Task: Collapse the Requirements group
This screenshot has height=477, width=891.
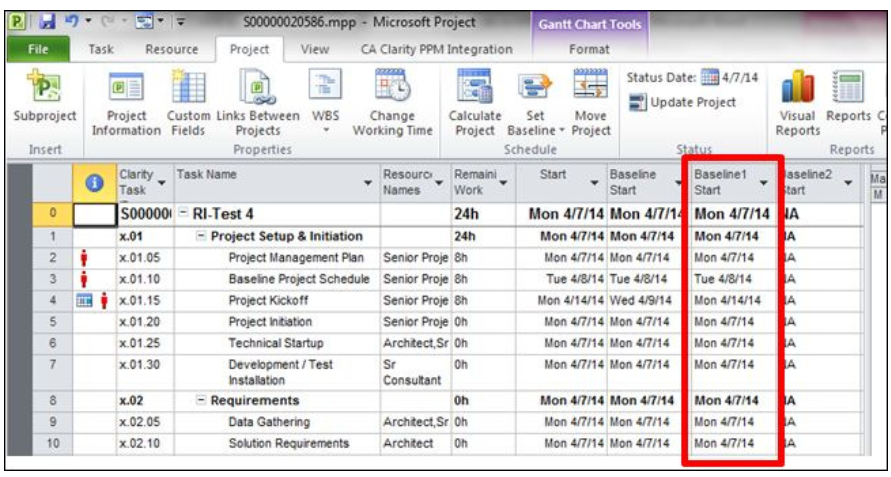Action: (201, 401)
